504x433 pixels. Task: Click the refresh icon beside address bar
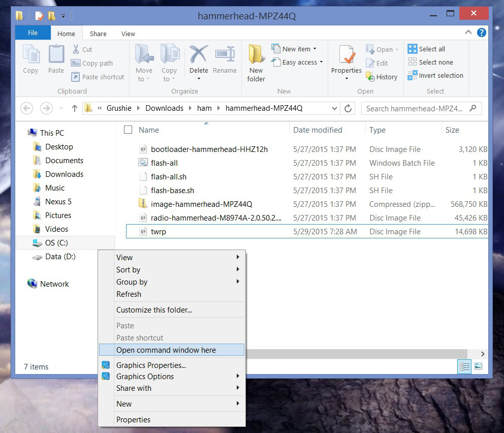click(348, 108)
